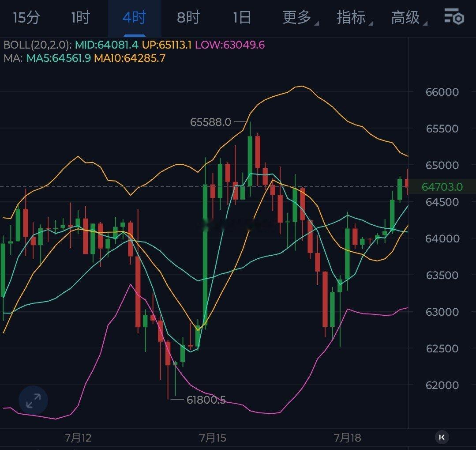Select the 1时 timeframe tab
The width and height of the screenshot is (476, 450).
pyautogui.click(x=80, y=17)
